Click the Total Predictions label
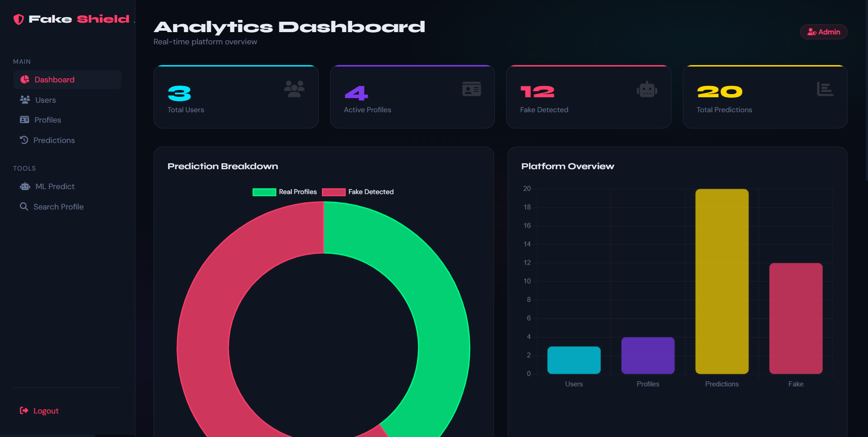The width and height of the screenshot is (868, 437). click(724, 110)
